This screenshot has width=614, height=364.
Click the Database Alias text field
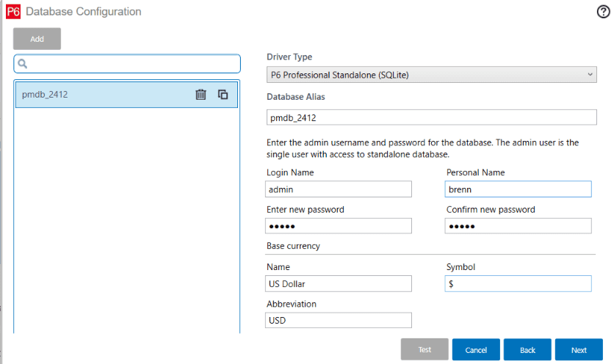tap(431, 117)
